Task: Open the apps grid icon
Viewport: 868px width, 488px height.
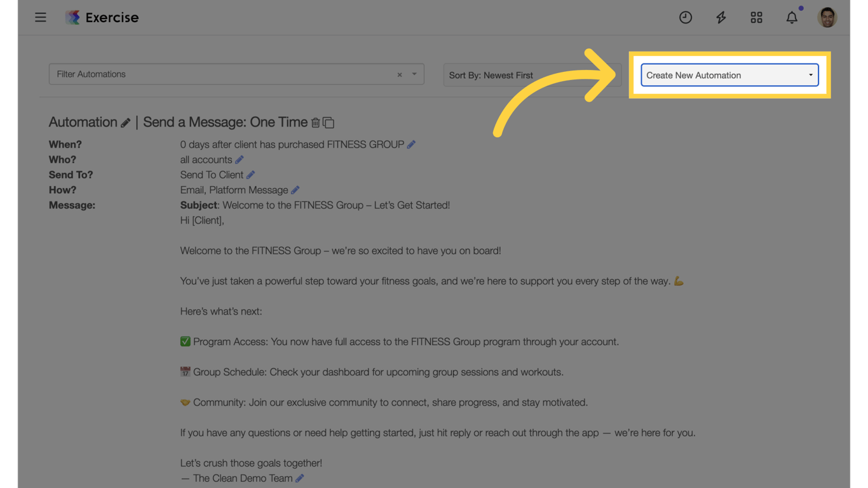Action: click(756, 17)
